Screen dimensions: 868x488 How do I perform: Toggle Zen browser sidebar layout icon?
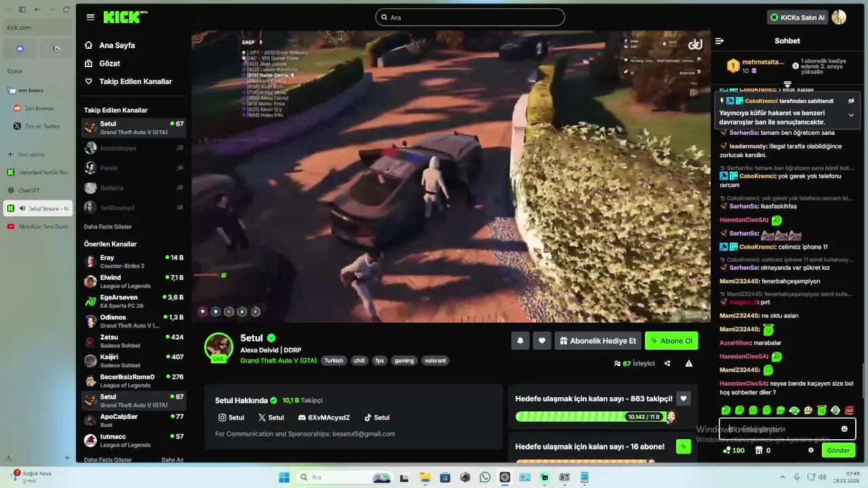coord(22,9)
